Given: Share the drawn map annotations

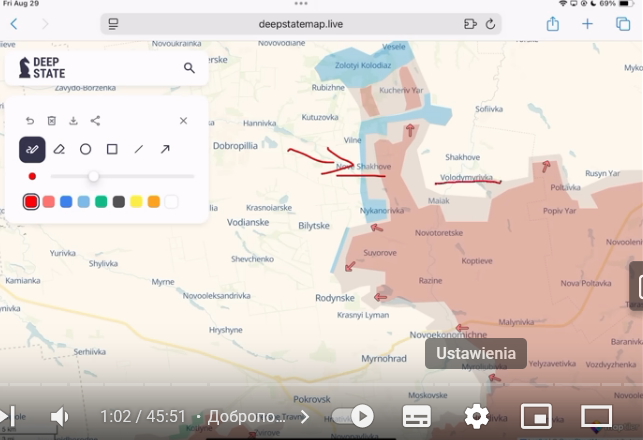Looking at the screenshot, I should [x=95, y=121].
